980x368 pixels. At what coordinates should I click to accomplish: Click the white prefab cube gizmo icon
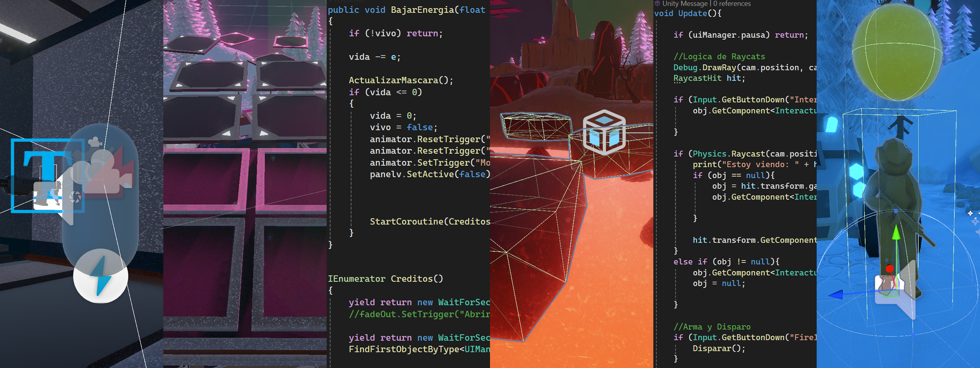[604, 132]
